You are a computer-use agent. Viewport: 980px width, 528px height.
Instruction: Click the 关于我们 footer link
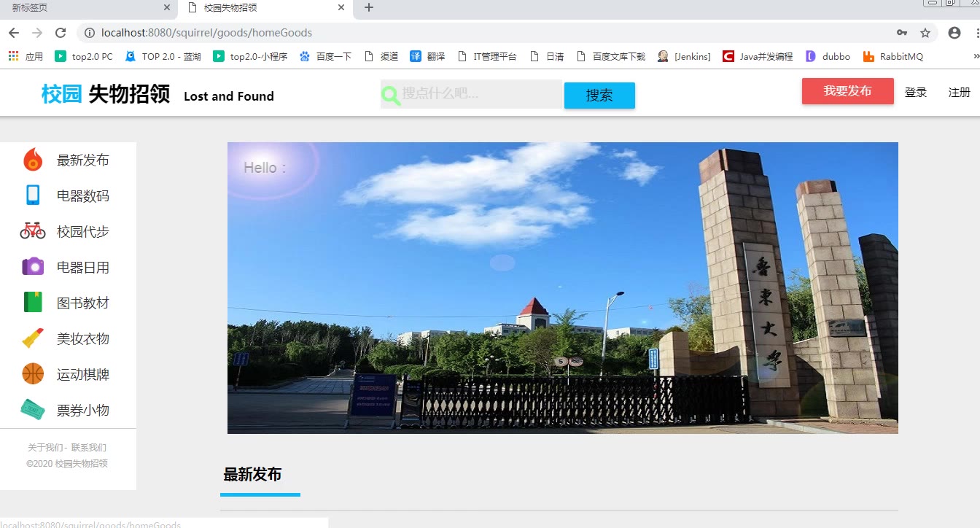(45, 447)
